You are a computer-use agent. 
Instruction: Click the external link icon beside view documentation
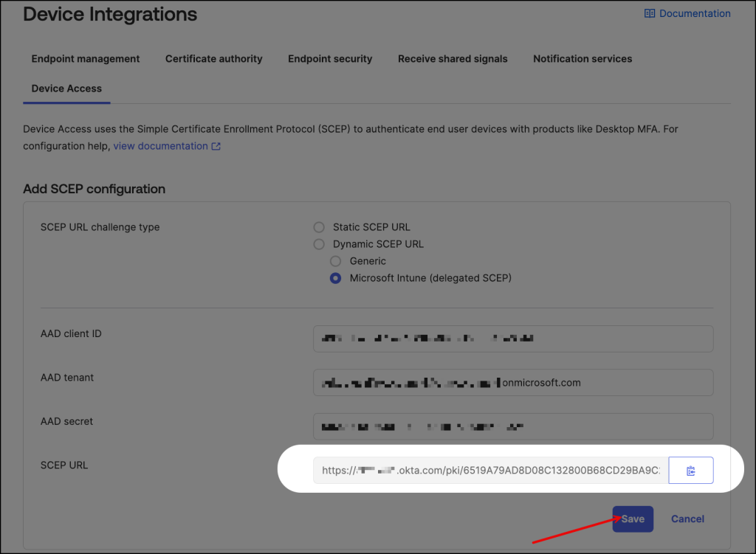tap(216, 146)
